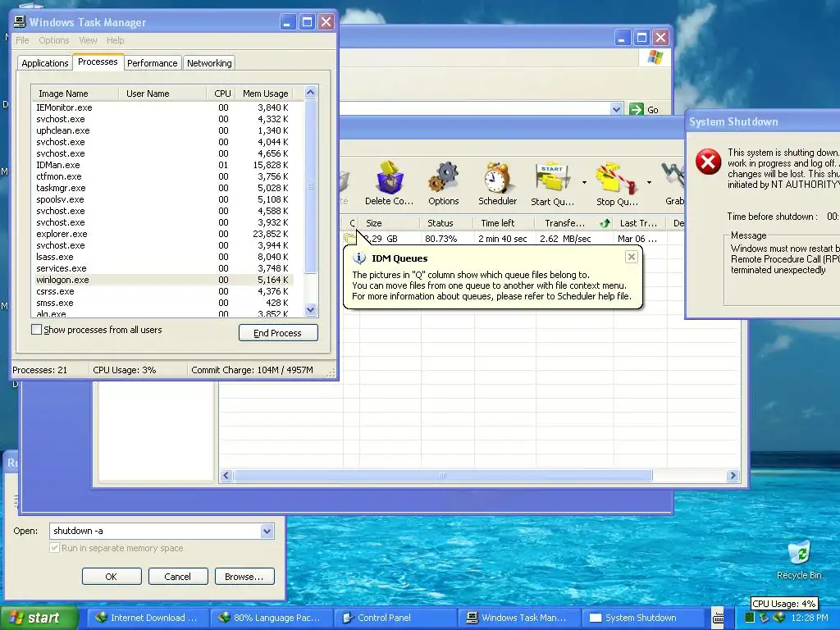Screen dimensions: 840x630
Task: Select lsass.exe process row
Action: [163, 257]
